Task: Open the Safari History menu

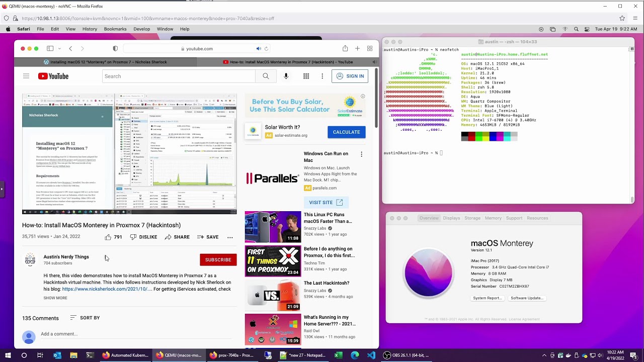Action: click(x=90, y=29)
